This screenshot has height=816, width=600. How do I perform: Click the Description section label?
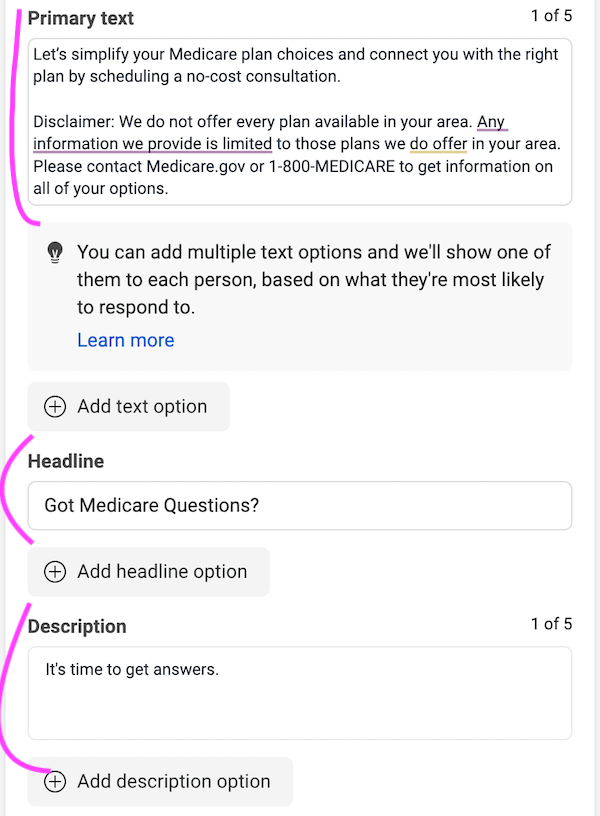pyautogui.click(x=77, y=626)
